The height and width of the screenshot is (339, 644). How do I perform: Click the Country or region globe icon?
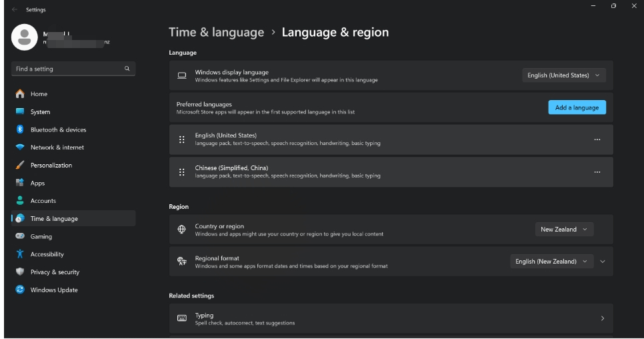[181, 230]
